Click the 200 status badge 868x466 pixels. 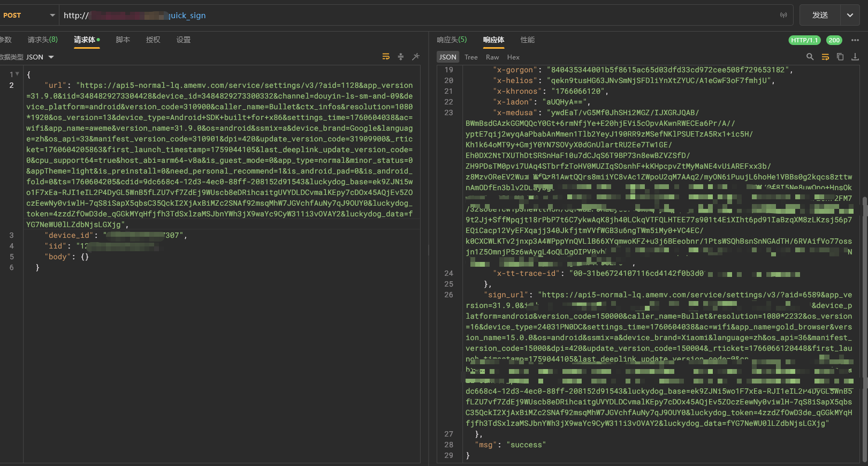pyautogui.click(x=834, y=40)
